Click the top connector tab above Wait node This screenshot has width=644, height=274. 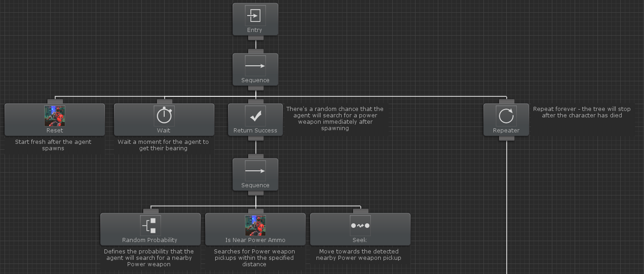164,101
